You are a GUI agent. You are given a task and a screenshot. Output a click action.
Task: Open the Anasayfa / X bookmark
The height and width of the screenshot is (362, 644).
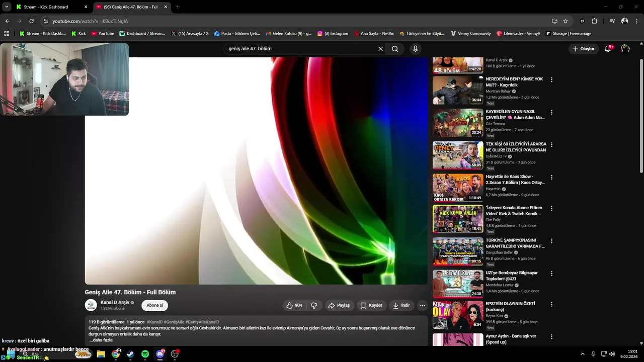tap(190, 34)
